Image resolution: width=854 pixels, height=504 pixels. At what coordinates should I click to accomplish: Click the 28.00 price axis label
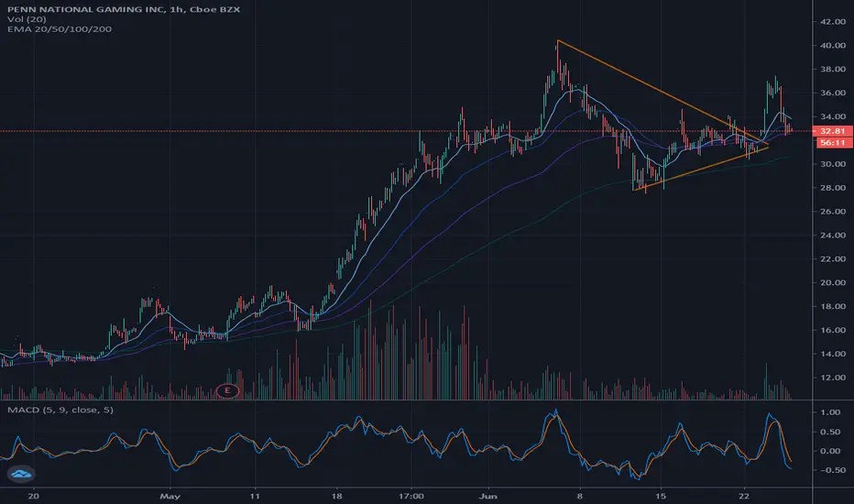833,188
